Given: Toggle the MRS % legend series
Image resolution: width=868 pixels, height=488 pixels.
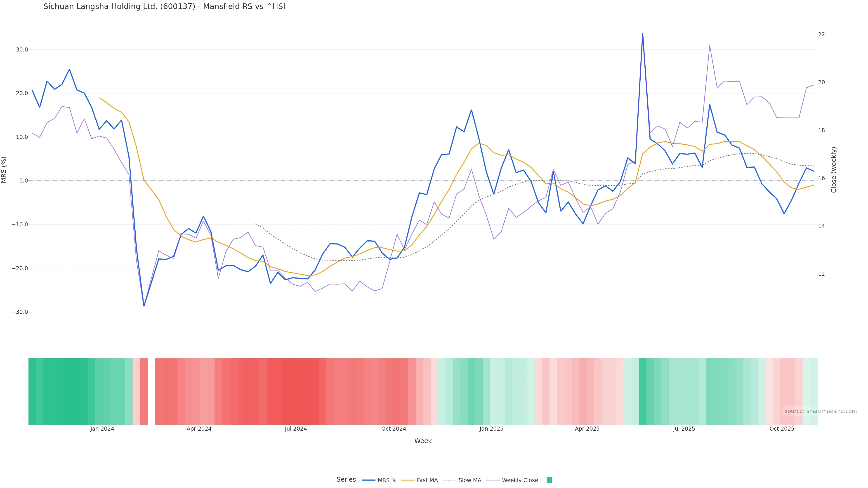Looking at the screenshot, I should point(387,480).
